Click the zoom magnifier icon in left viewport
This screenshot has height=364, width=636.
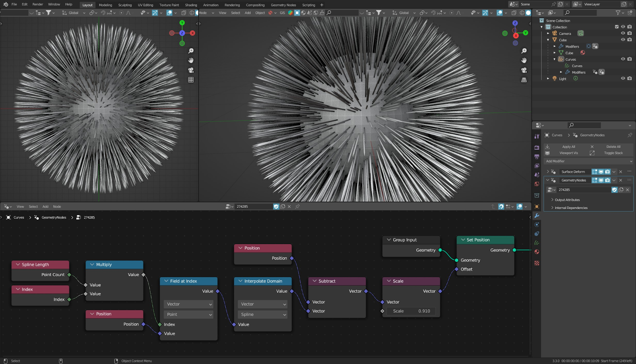point(191,51)
